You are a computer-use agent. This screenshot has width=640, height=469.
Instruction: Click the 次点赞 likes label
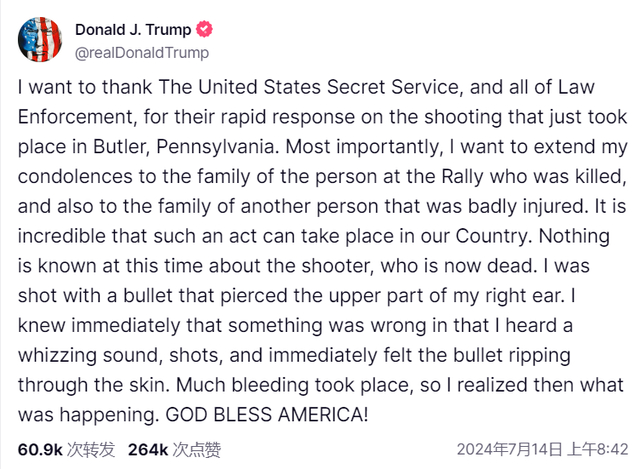coord(196,449)
